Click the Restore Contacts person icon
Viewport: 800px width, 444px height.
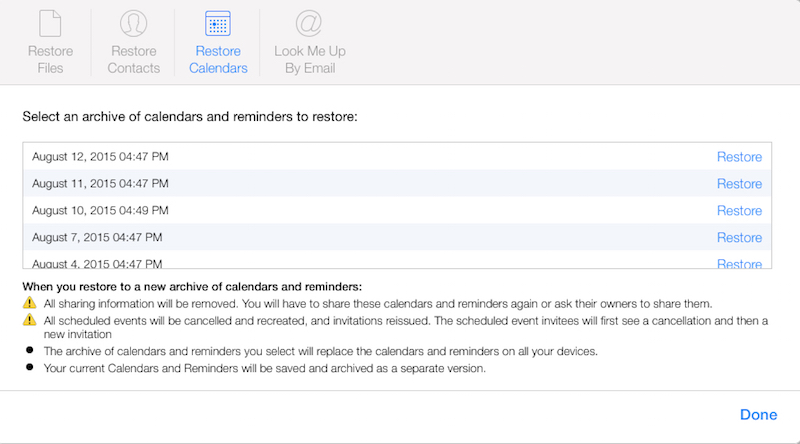point(134,23)
